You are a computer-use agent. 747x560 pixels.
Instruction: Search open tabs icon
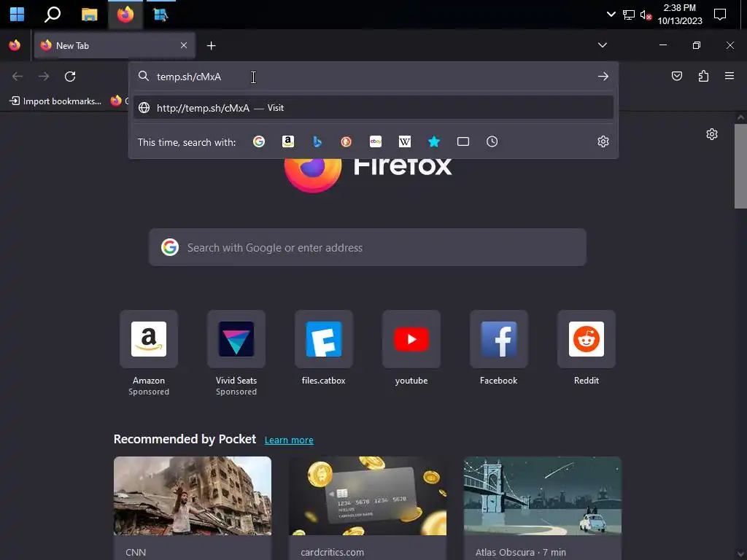(x=463, y=141)
